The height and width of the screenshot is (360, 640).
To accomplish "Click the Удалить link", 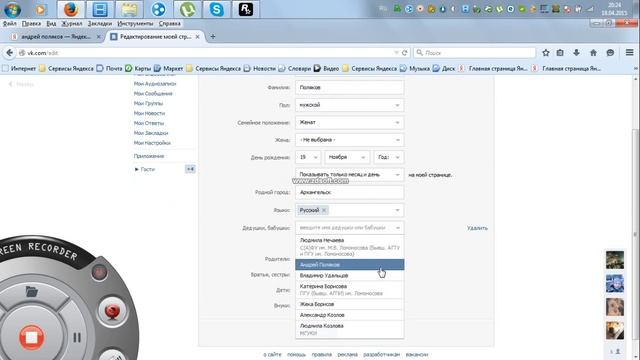I will click(x=477, y=228).
